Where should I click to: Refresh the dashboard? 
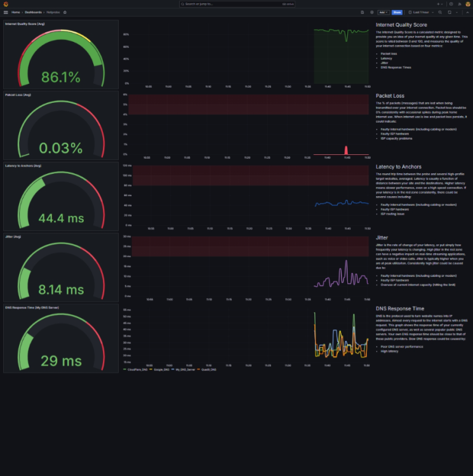tap(450, 12)
